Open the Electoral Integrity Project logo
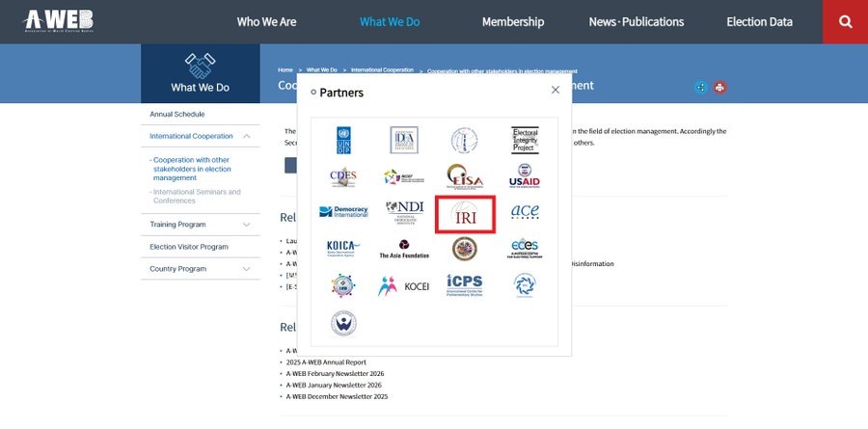The image size is (868, 429). [x=525, y=140]
